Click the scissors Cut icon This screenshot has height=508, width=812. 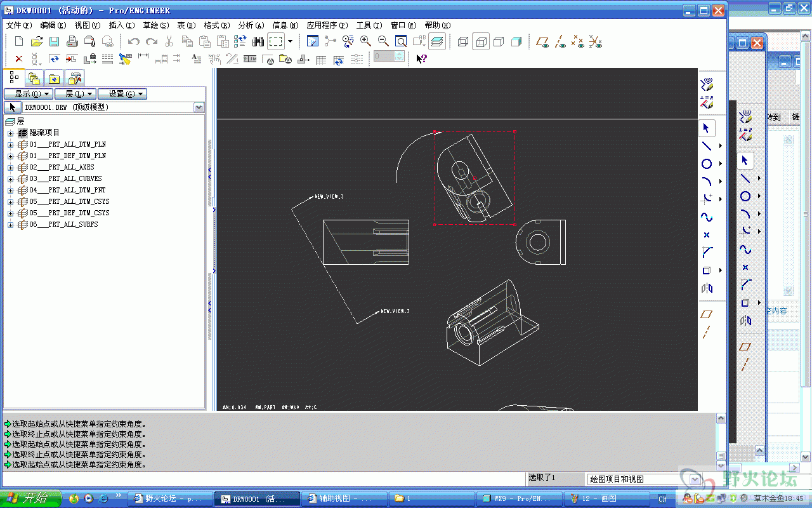169,41
